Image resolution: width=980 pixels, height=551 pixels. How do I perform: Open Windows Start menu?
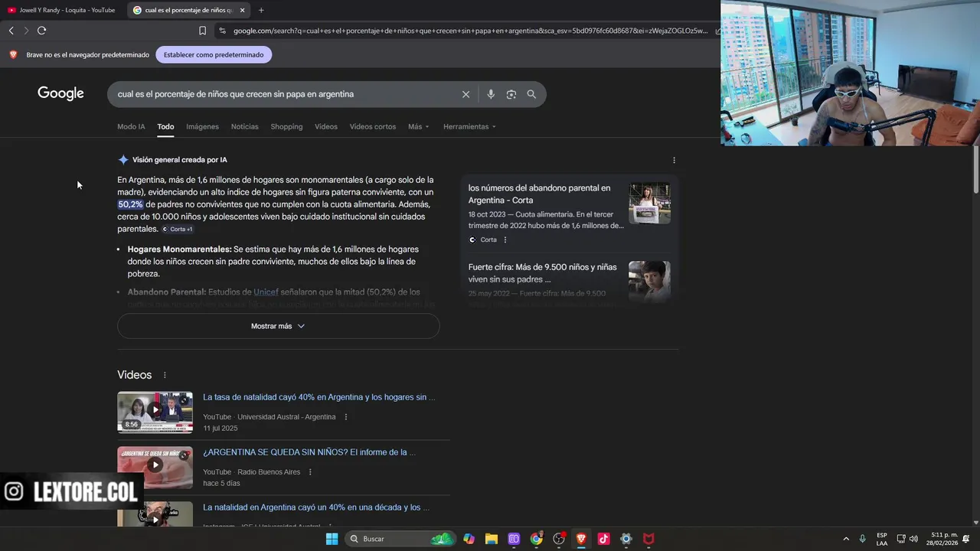click(x=332, y=539)
